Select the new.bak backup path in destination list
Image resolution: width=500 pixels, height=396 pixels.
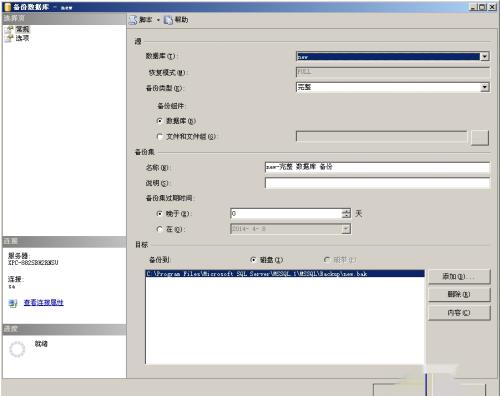pos(285,274)
